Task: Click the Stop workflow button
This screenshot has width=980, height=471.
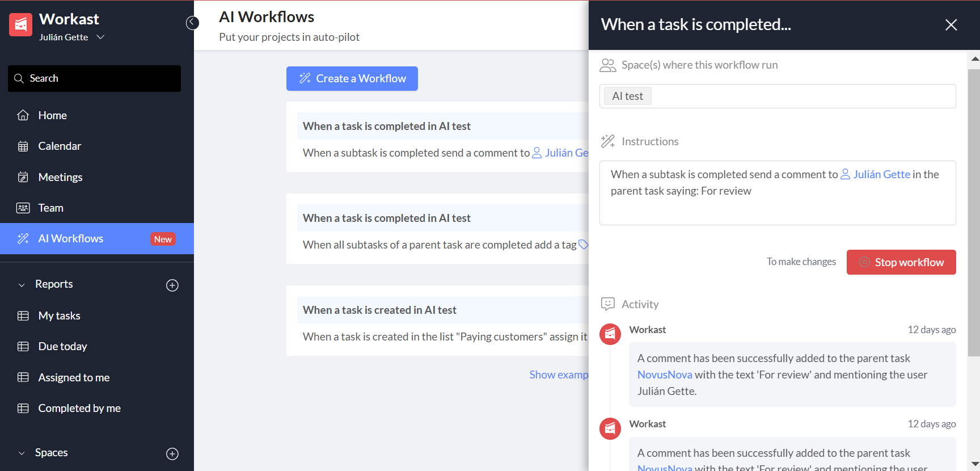Action: point(901,262)
